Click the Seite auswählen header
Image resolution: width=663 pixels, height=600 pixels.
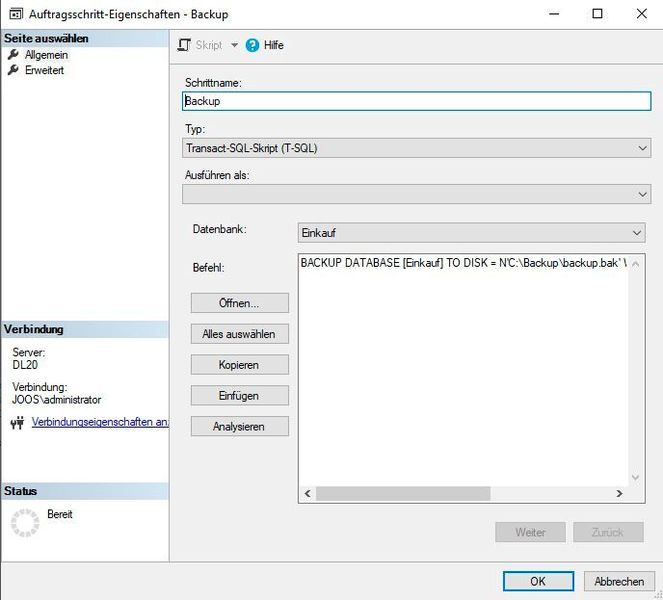[x=85, y=38]
